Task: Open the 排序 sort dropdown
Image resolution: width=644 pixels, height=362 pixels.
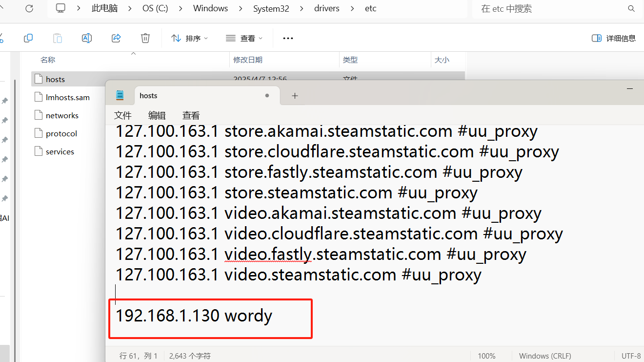Action: click(x=190, y=38)
